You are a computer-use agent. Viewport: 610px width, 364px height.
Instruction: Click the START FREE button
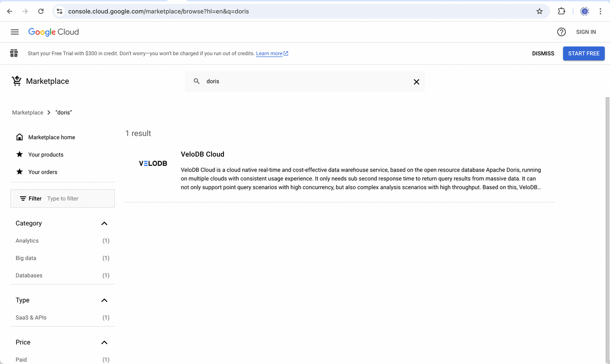click(584, 53)
